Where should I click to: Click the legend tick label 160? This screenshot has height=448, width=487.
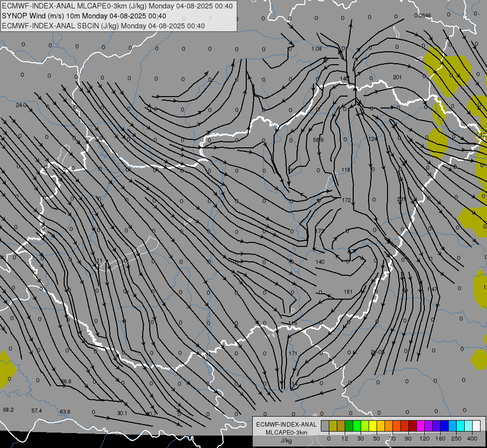[440, 439]
